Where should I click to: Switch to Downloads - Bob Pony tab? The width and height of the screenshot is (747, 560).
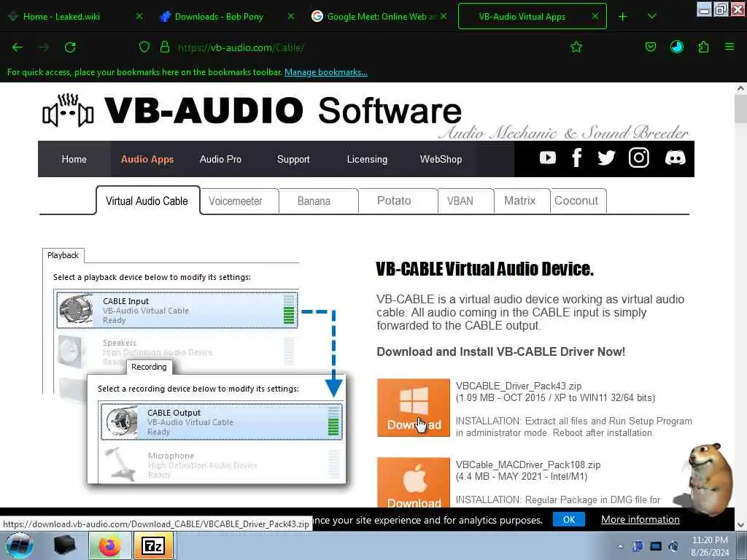(227, 17)
